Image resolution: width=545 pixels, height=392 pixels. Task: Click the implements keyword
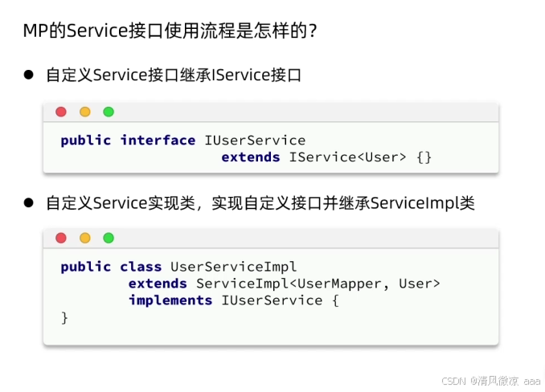point(170,300)
